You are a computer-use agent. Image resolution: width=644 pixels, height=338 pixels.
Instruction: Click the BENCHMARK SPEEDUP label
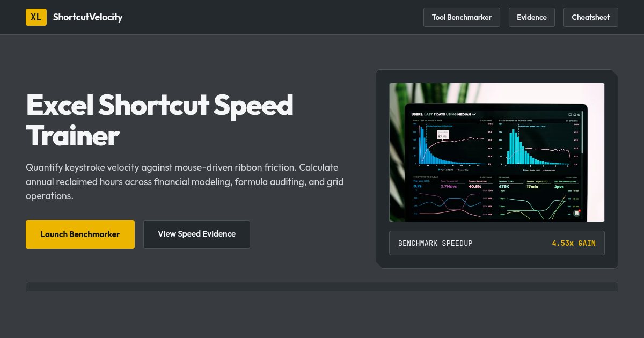click(435, 243)
